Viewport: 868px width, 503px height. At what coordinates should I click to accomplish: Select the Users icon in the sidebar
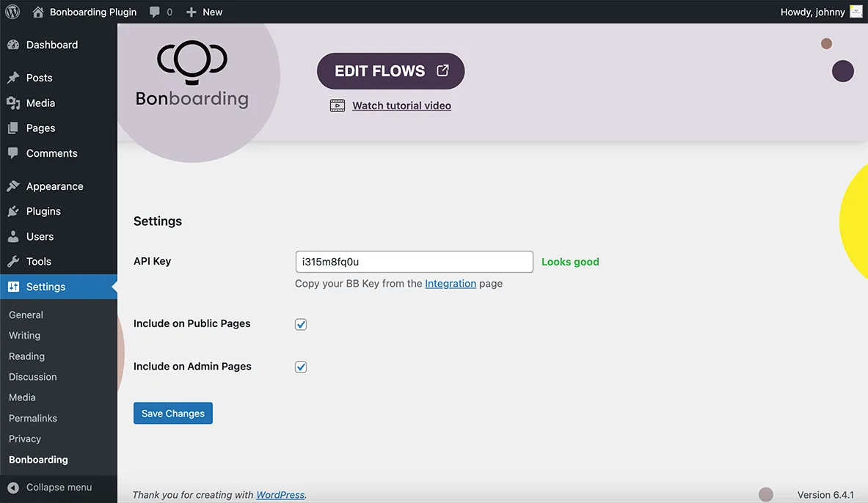coord(13,236)
